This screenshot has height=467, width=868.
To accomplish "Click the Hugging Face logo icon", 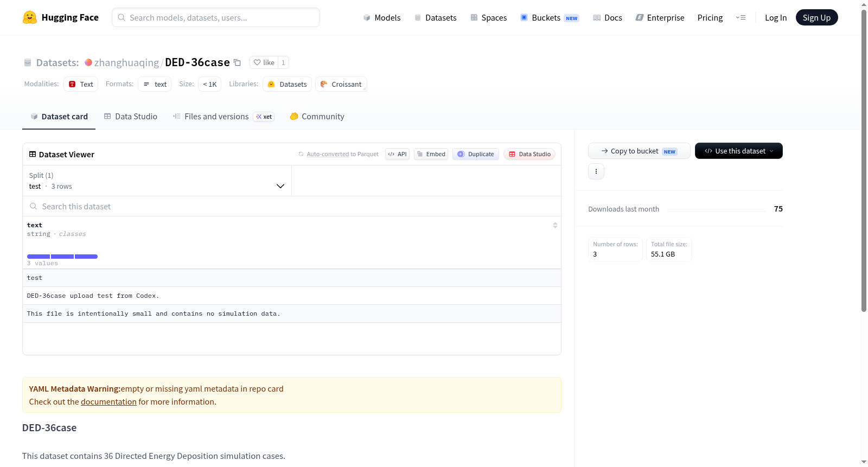I will (30, 17).
